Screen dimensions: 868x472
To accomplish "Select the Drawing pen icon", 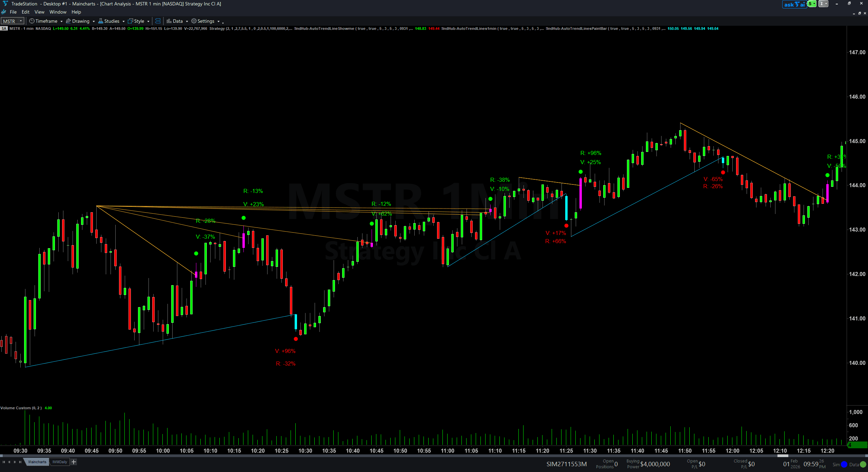I will (x=68, y=21).
